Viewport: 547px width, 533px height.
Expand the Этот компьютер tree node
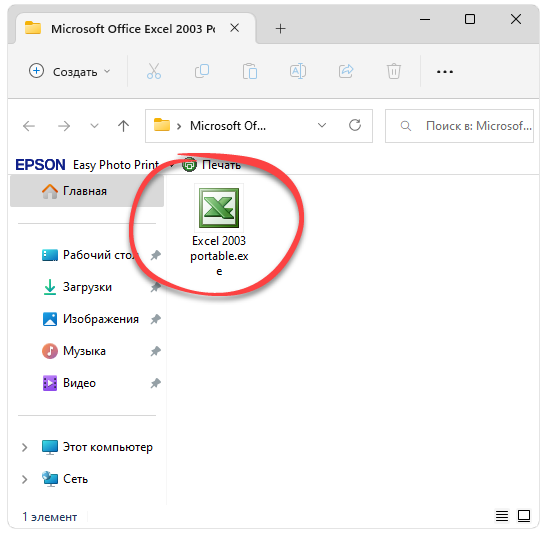pyautogui.click(x=24, y=447)
